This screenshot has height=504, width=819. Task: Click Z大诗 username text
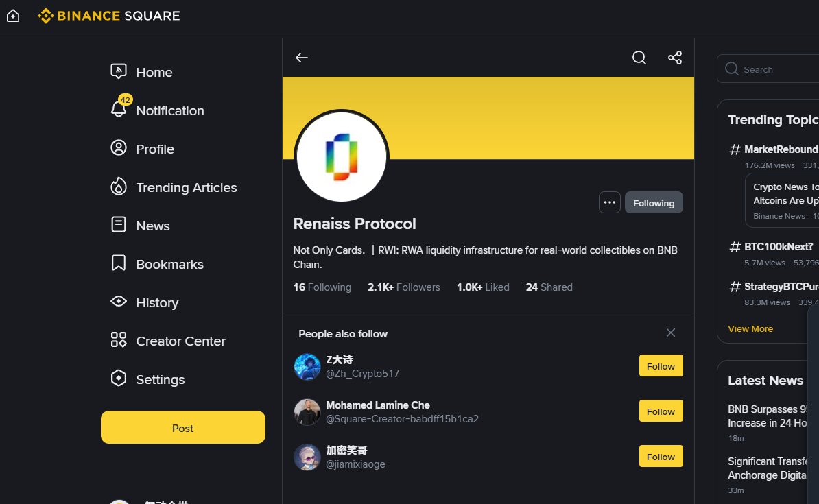[x=340, y=359]
